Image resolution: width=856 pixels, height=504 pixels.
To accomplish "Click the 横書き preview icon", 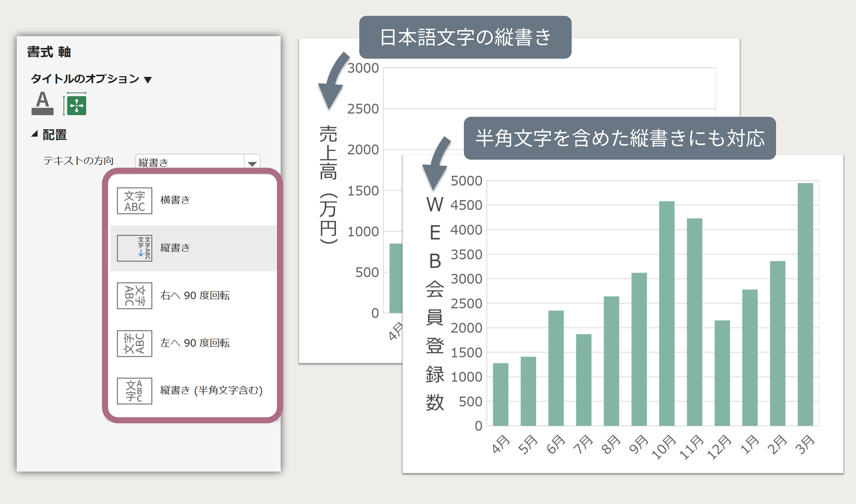I will 135,201.
